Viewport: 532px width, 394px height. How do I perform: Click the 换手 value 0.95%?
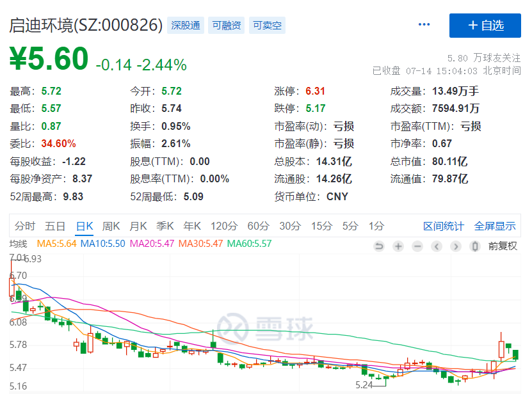176,126
